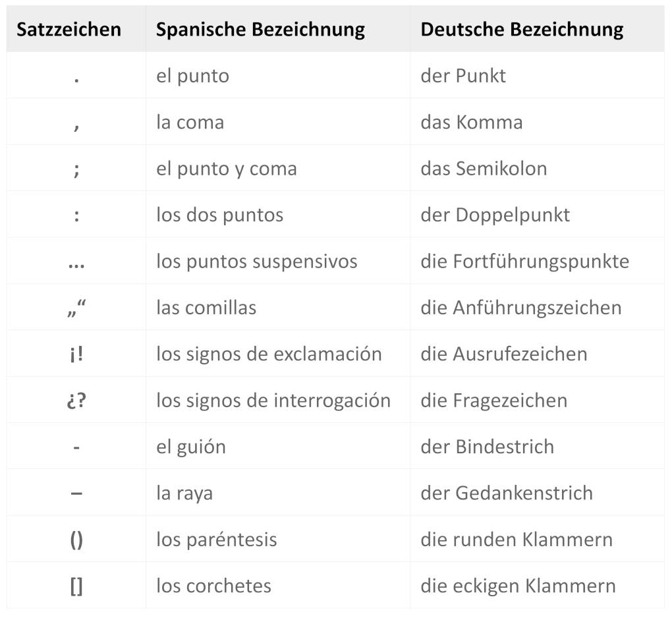
Task: Click the round parentheses symbol
Action: [x=76, y=540]
